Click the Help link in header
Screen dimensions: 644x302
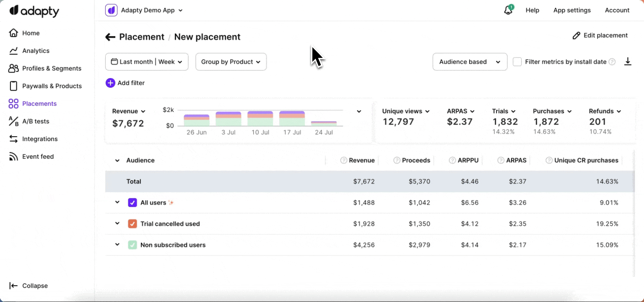pyautogui.click(x=532, y=10)
